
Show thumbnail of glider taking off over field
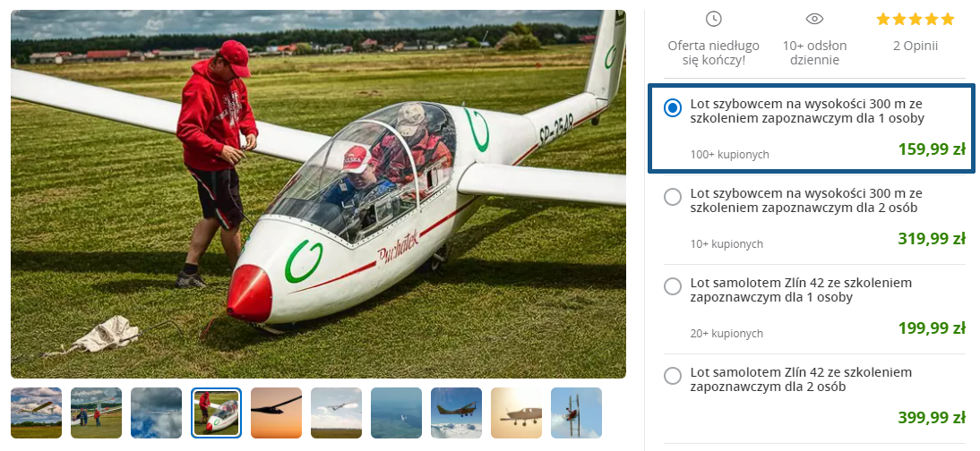coord(337,413)
